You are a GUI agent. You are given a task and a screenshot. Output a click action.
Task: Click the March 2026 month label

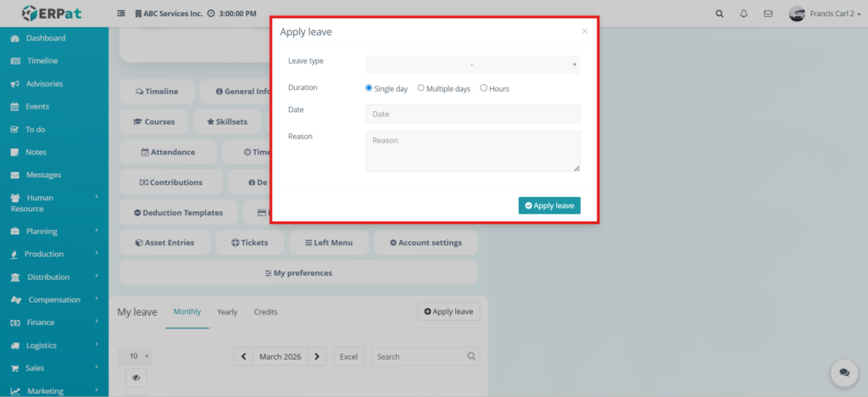click(x=280, y=356)
